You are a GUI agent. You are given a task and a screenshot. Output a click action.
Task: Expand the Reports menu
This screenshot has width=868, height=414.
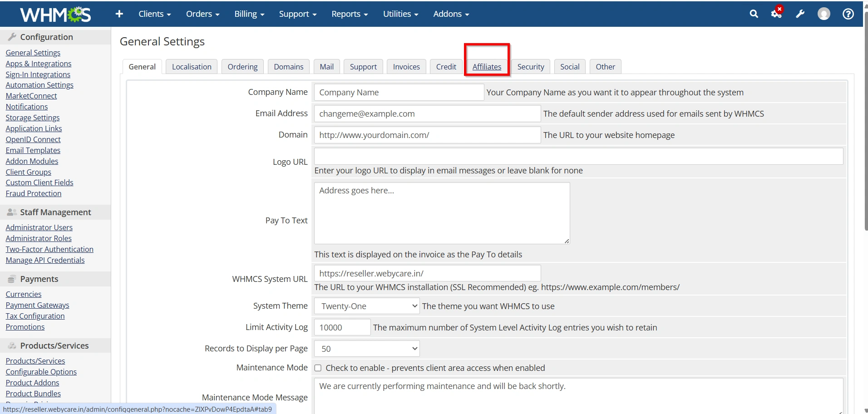tap(350, 14)
